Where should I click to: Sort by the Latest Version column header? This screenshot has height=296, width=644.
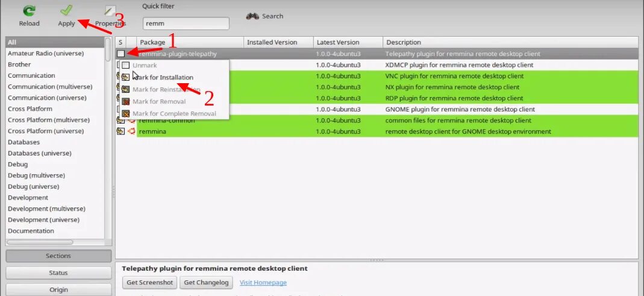coord(348,42)
